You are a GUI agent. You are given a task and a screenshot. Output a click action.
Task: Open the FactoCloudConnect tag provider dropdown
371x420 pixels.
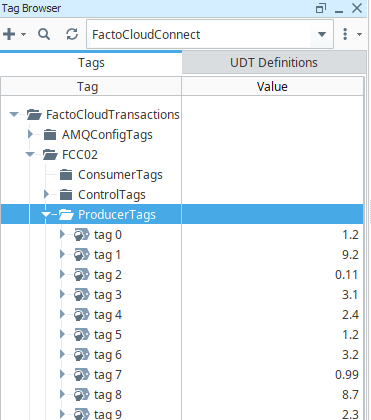pyautogui.click(x=322, y=34)
